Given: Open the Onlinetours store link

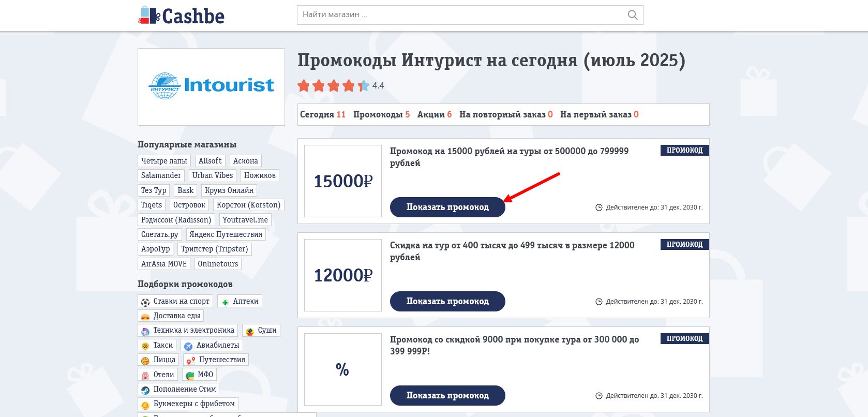Looking at the screenshot, I should [218, 264].
